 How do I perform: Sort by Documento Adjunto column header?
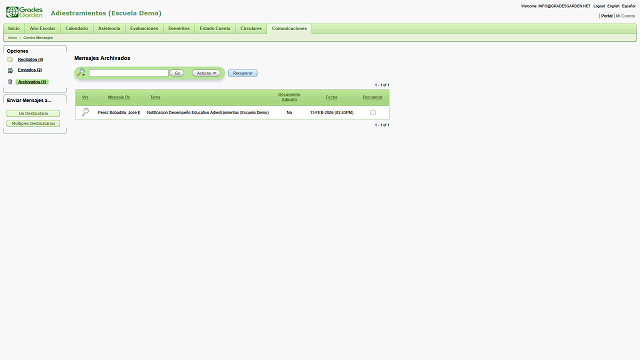tap(289, 97)
